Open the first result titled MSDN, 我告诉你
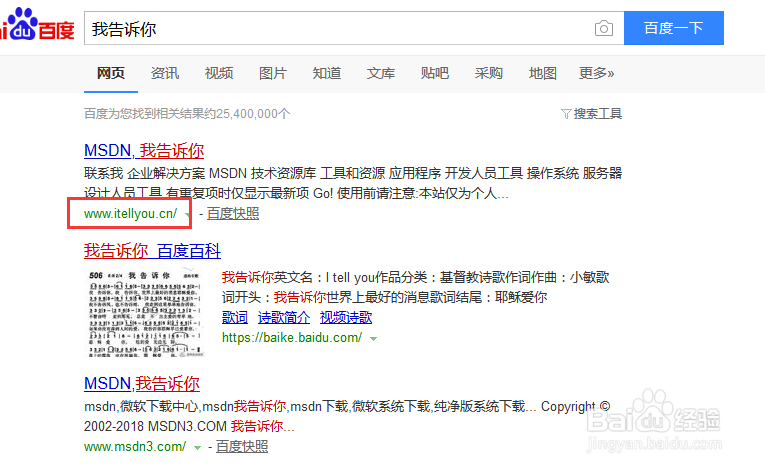This screenshot has height=471, width=765. 144,150
